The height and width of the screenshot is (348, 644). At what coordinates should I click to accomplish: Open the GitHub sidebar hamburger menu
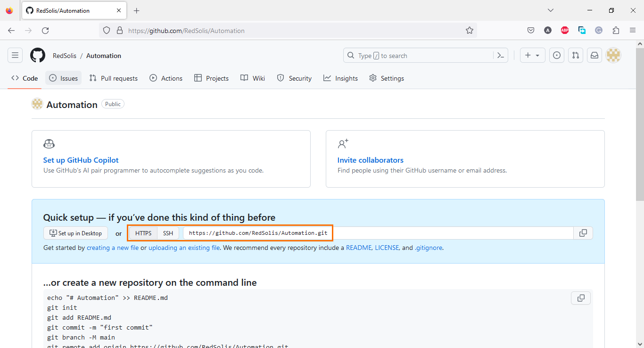click(x=15, y=55)
